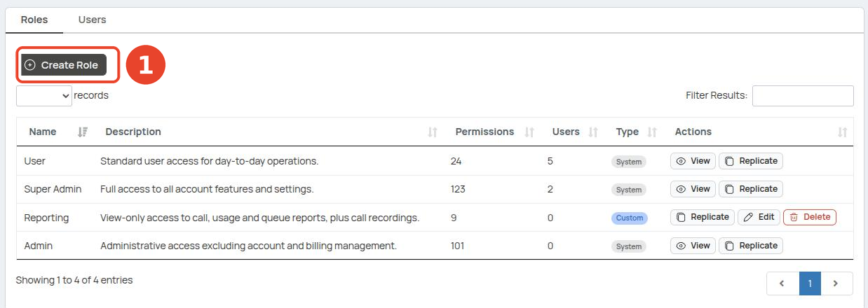Replicate the Super Admin role
The width and height of the screenshot is (868, 308).
751,189
